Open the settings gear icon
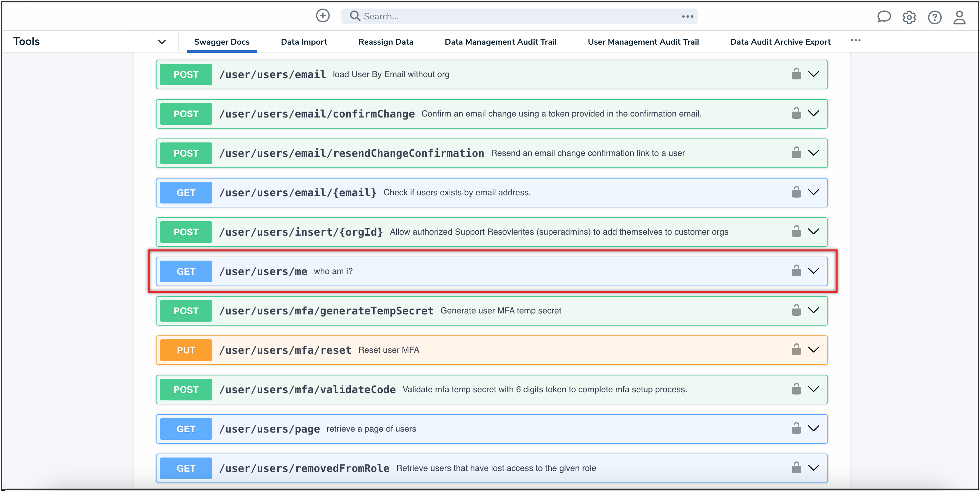 (909, 17)
